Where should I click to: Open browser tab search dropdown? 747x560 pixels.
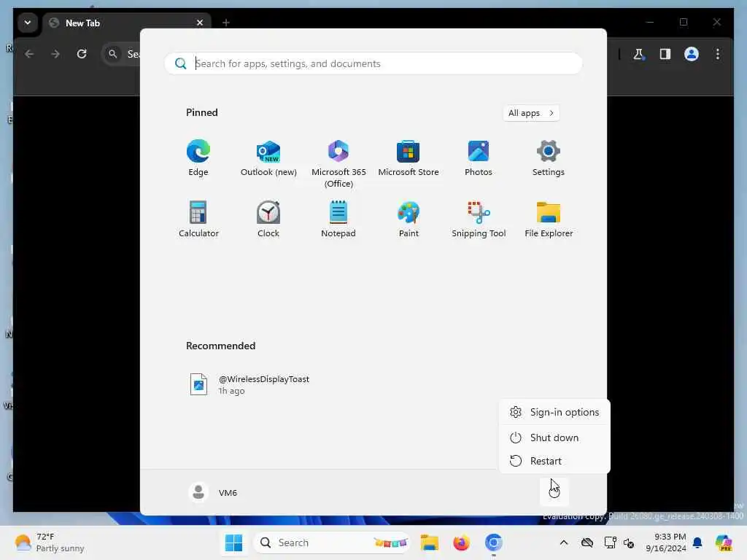tap(28, 23)
